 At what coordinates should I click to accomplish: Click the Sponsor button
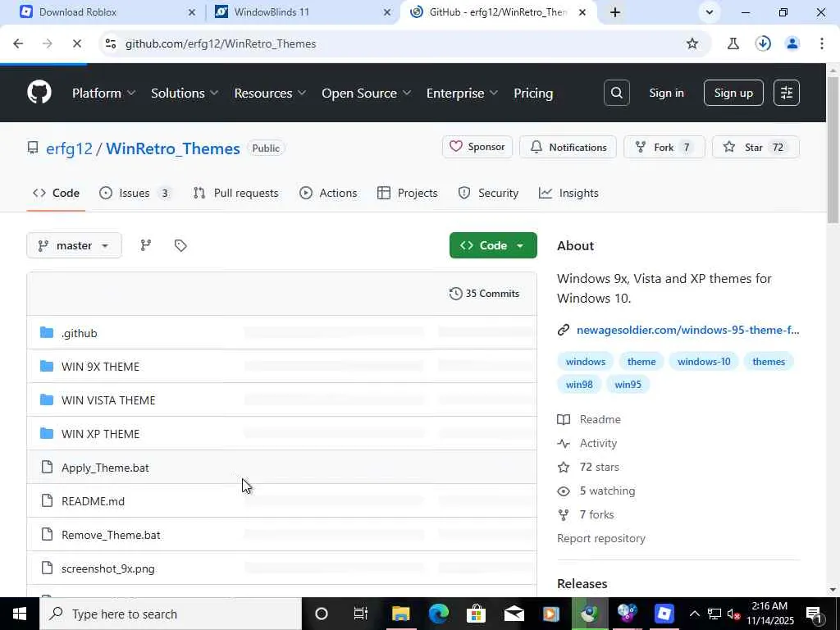click(477, 147)
